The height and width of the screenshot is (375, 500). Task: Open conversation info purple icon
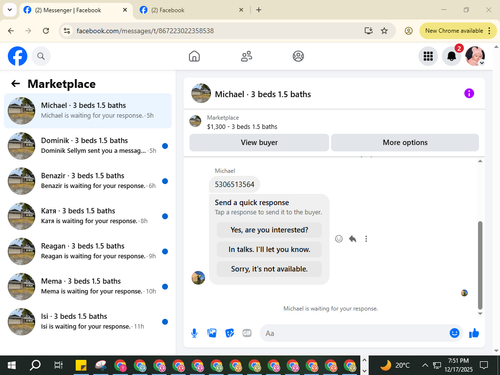469,93
